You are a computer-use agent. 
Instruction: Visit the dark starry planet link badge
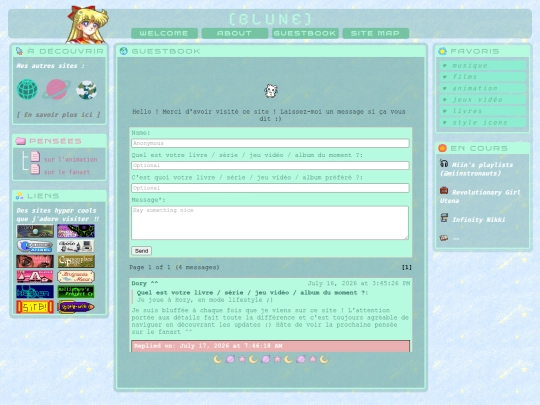click(35, 231)
